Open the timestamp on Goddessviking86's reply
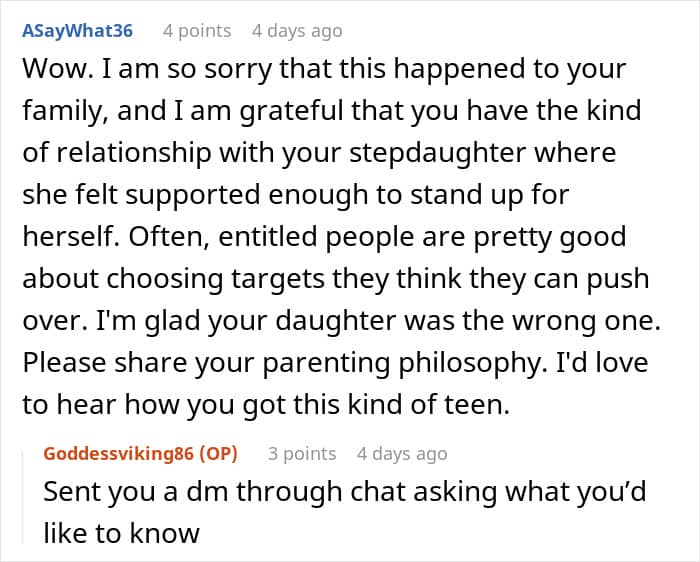 (402, 454)
